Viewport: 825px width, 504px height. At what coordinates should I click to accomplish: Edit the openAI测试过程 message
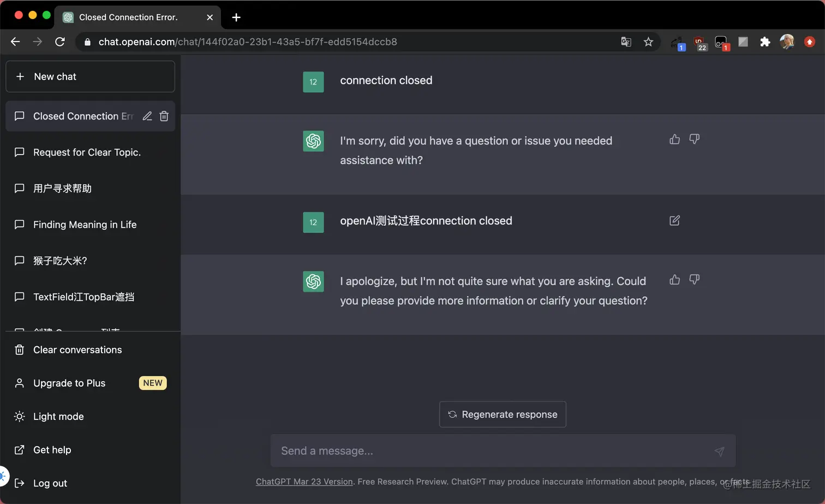pos(675,220)
